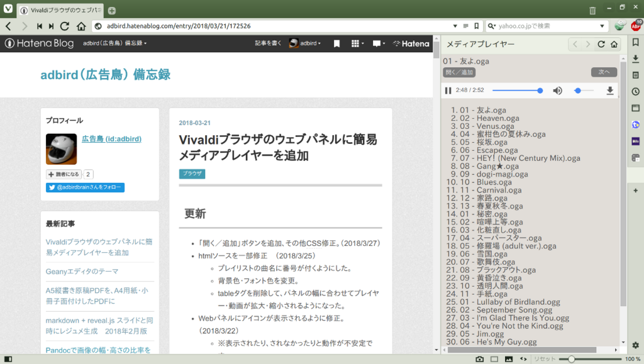Open the Window panel in sidebar
Screen dimensions: 644x364
(635, 108)
